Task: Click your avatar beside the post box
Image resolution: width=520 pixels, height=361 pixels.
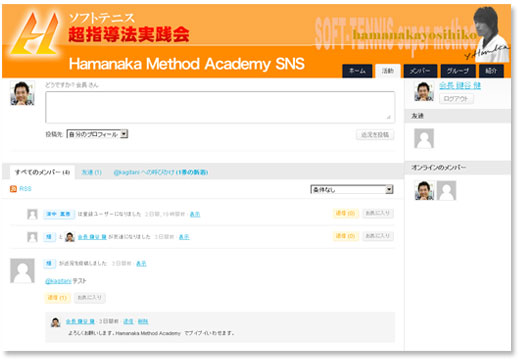Action: coord(22,93)
